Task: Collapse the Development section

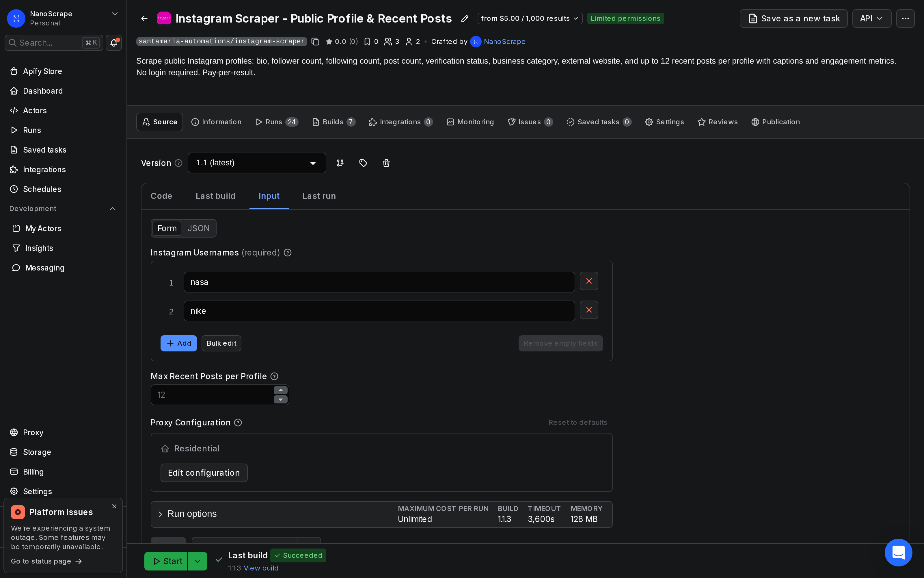Action: pos(113,209)
